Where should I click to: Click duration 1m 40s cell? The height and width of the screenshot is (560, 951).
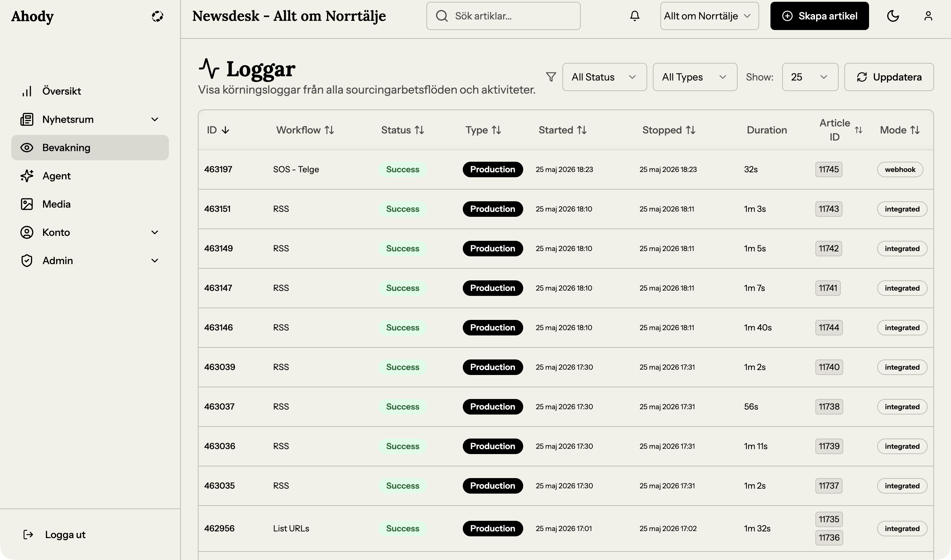coord(757,328)
